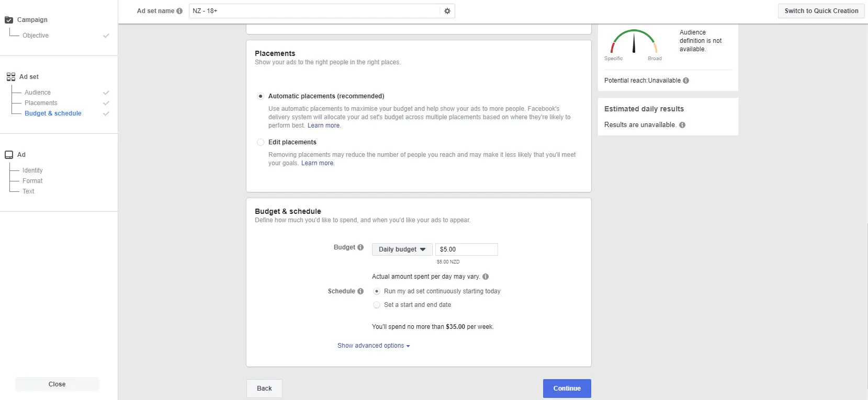Click the budget amount input field
This screenshot has width=868, height=400.
tap(466, 249)
